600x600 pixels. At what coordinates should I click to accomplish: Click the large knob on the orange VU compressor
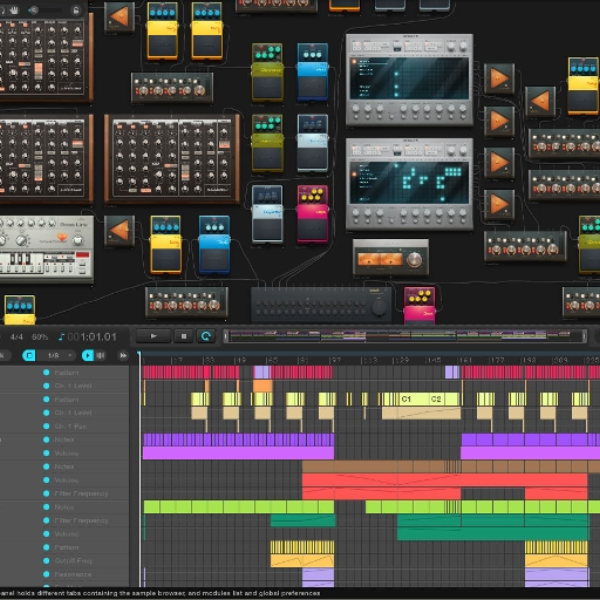(414, 260)
